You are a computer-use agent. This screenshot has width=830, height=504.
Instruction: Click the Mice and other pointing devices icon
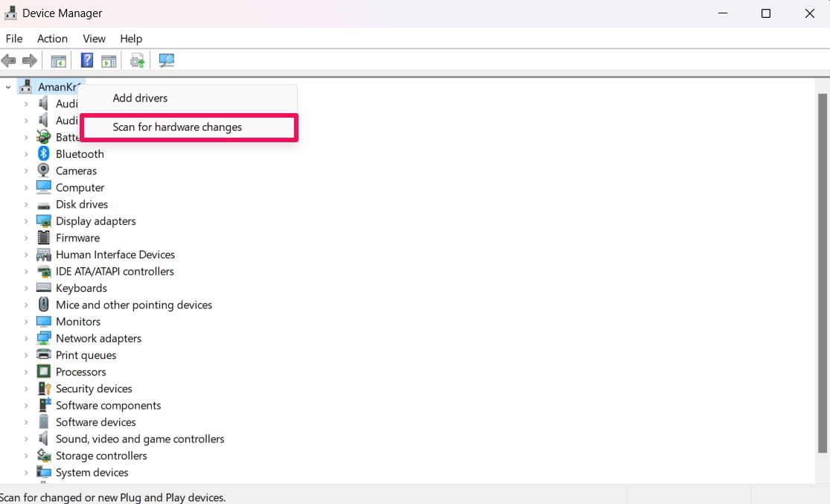click(43, 304)
